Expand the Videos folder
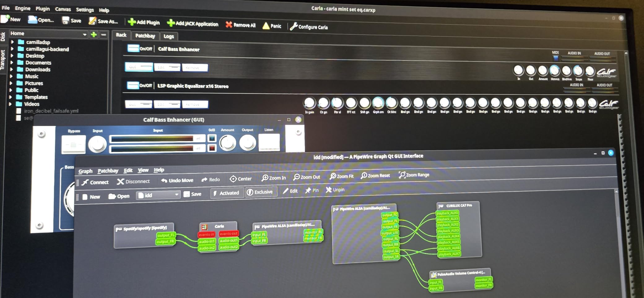644x298 pixels. (10, 104)
